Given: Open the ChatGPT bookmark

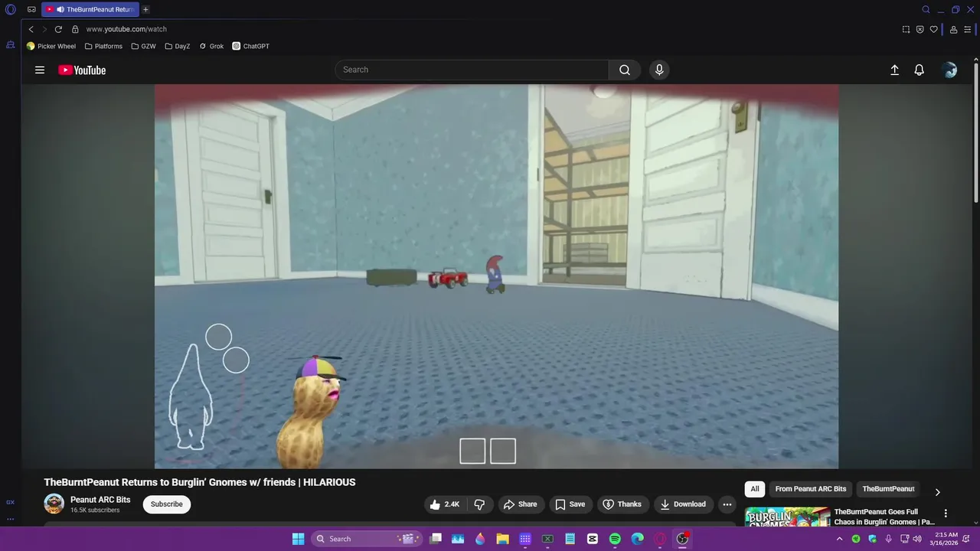Looking at the screenshot, I should tap(251, 46).
